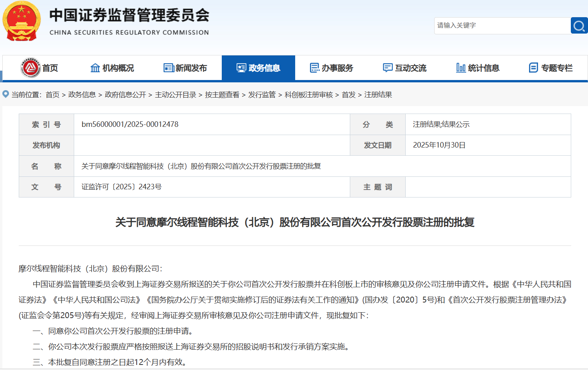Click the notebook icon beside 专题专栏

click(x=533, y=68)
